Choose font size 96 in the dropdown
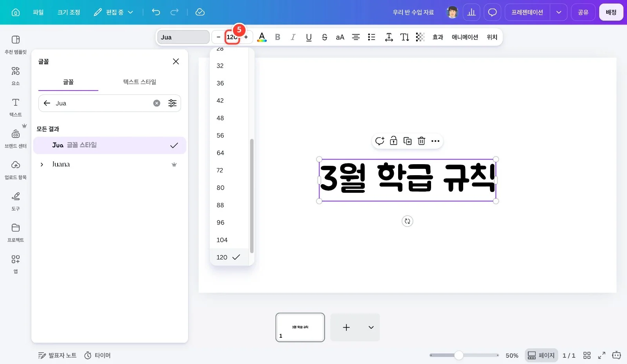Viewport: 627px width, 364px height. coord(229,223)
